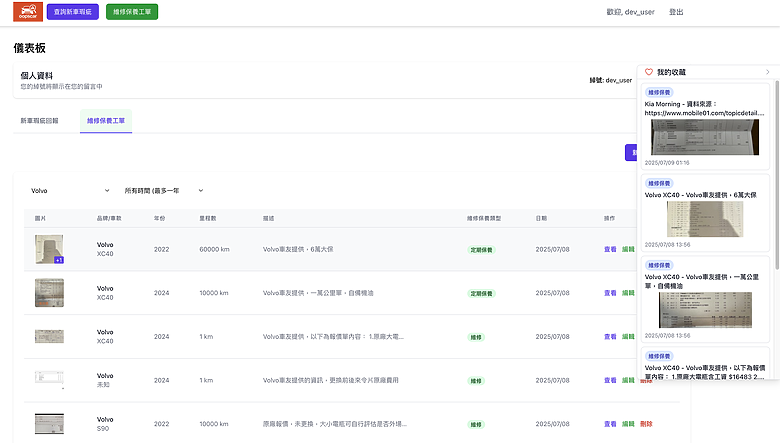Click the 歡迎, dev_user greeting text
This screenshot has height=443, width=780.
630,12
